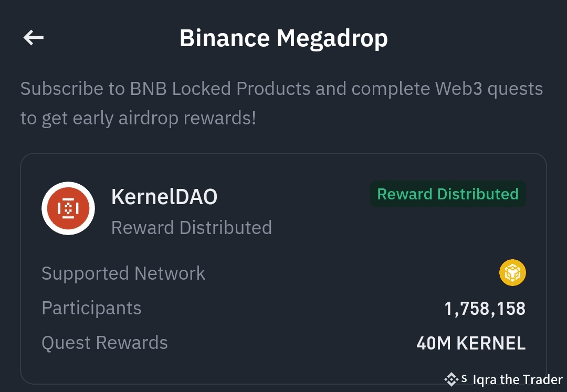This screenshot has height=392, width=567.
Task: Click the 1,758,158 participants count
Action: (x=485, y=309)
